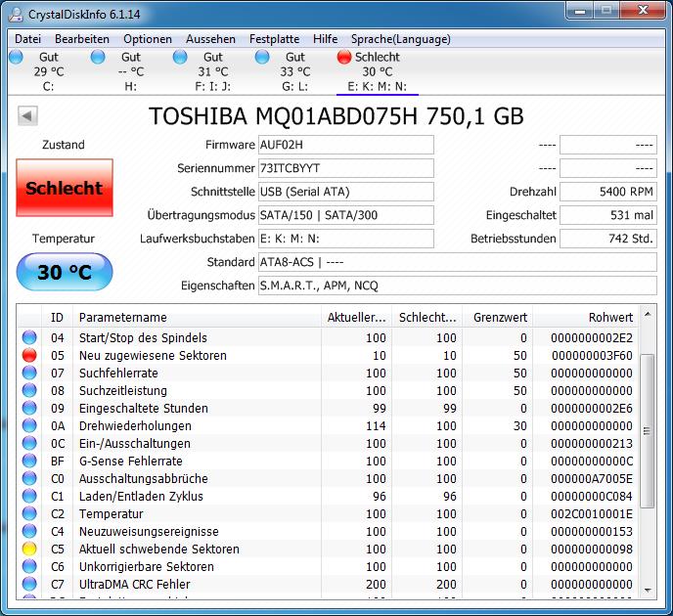The width and height of the screenshot is (673, 616).
Task: Click blue status icon for Suchzeitleistung row
Action: 29,390
